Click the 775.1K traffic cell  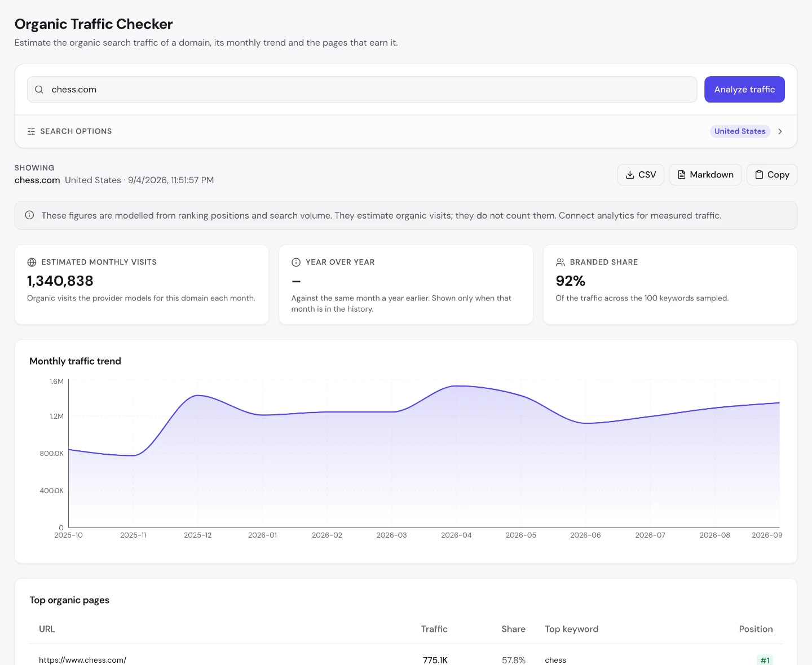(435, 660)
